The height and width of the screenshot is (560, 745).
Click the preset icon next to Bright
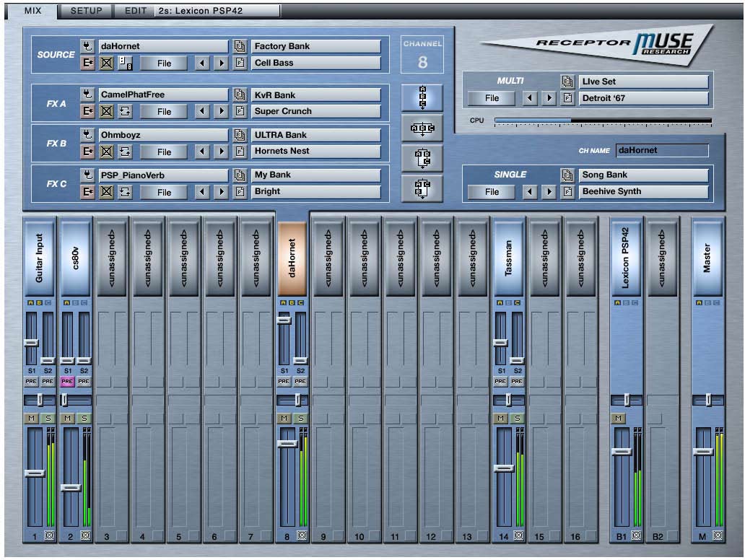[x=241, y=192]
